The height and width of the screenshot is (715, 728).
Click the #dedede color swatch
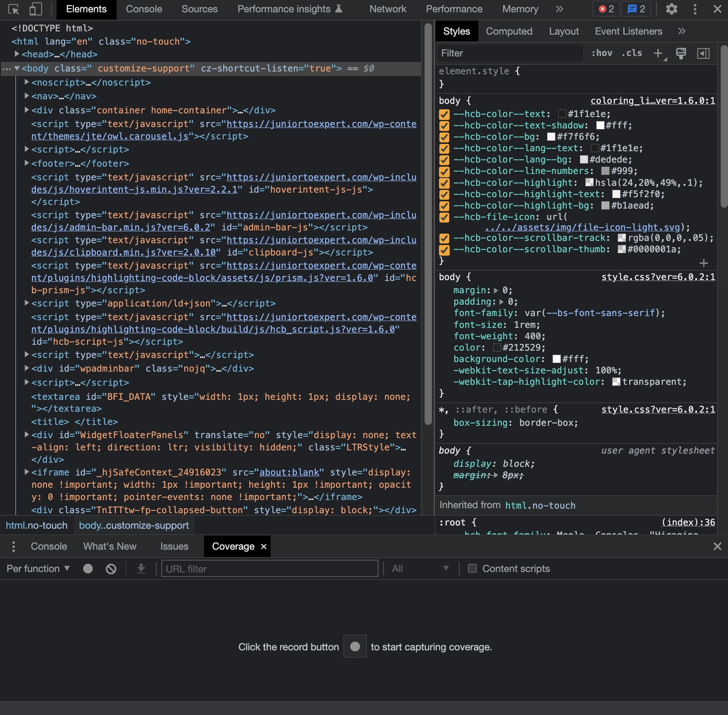click(584, 159)
